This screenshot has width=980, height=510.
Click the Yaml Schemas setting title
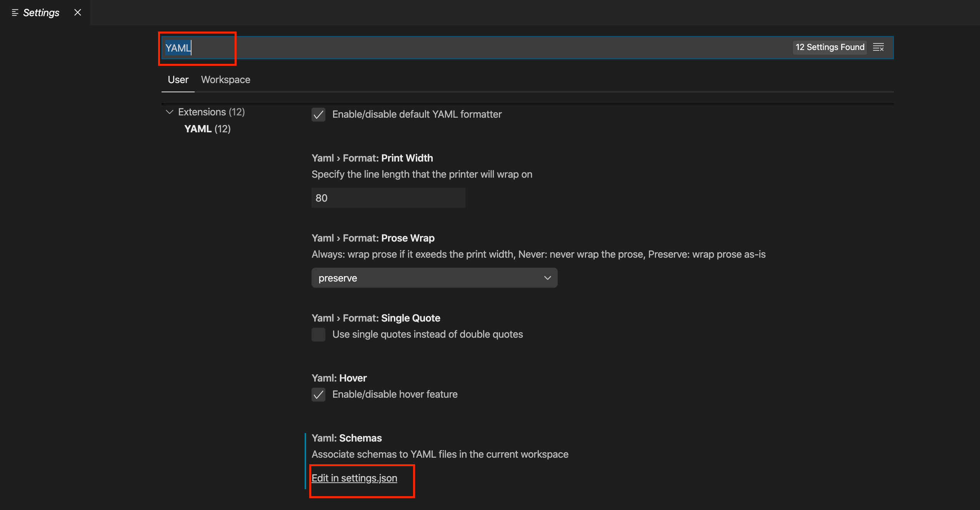pos(347,438)
